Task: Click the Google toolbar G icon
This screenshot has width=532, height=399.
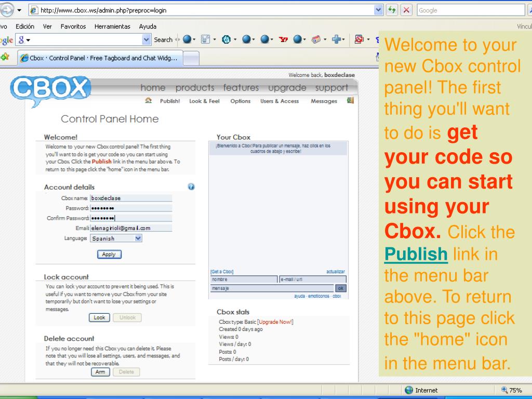Action: (x=21, y=39)
